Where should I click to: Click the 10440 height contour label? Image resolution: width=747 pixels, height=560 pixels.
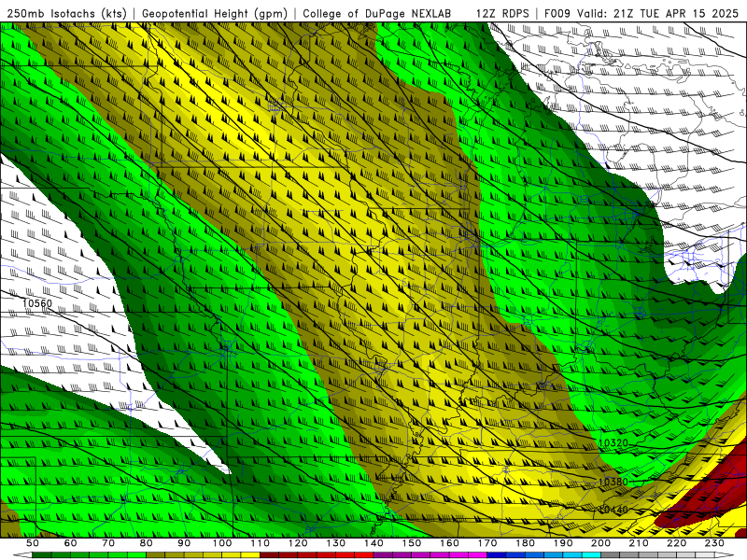click(613, 510)
